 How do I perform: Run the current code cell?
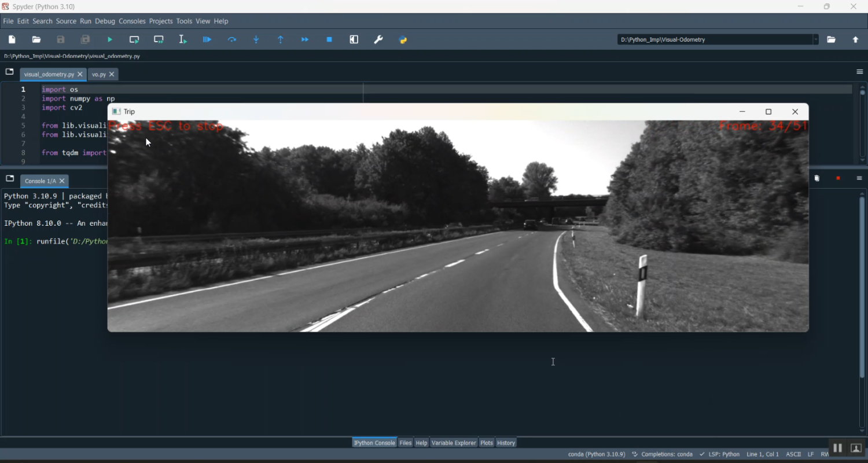134,39
